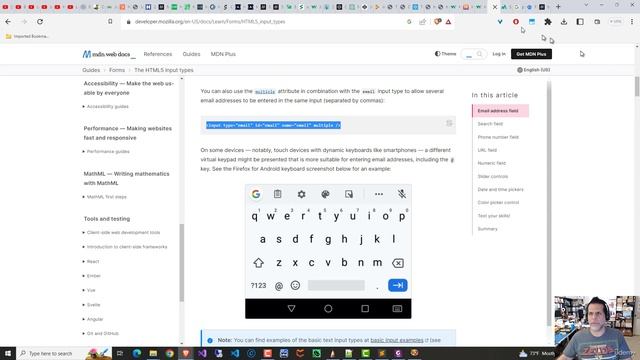This screenshot has width=640, height=360.
Task: Launch Microsoft Edge from taskbar
Action: tap(137, 353)
